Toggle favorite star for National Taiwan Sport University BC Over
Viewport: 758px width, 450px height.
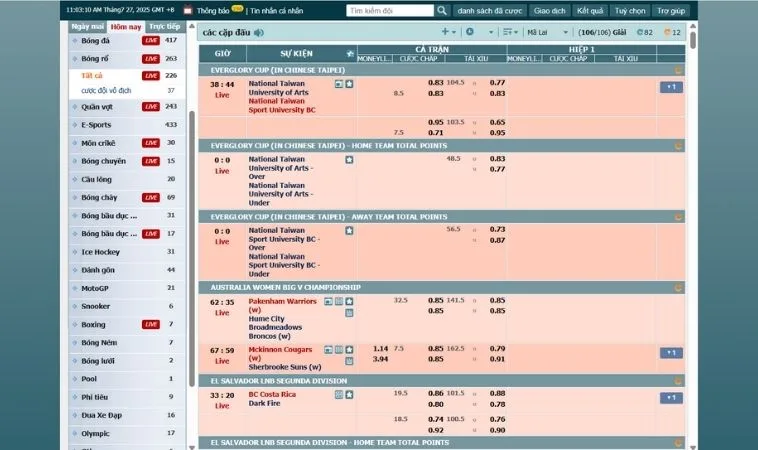pyautogui.click(x=349, y=231)
